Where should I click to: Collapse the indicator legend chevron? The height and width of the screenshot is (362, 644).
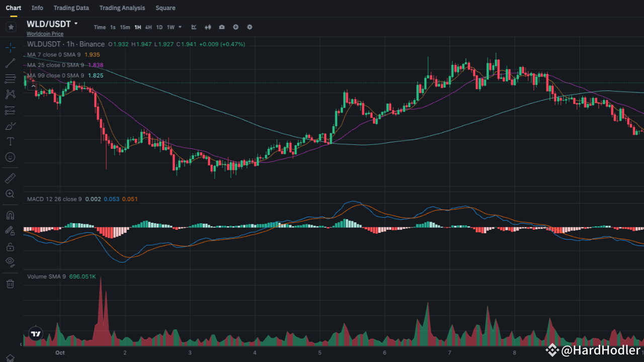click(33, 86)
